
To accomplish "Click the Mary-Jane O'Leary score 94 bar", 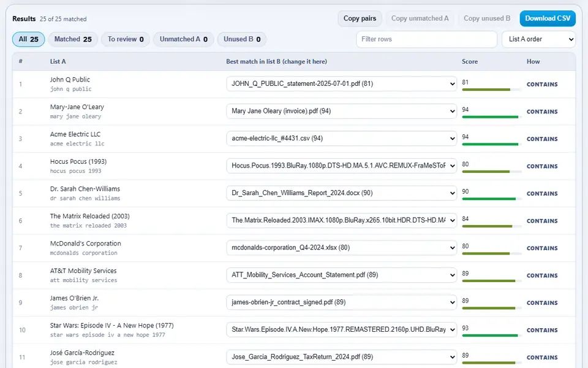I will [x=492, y=117].
